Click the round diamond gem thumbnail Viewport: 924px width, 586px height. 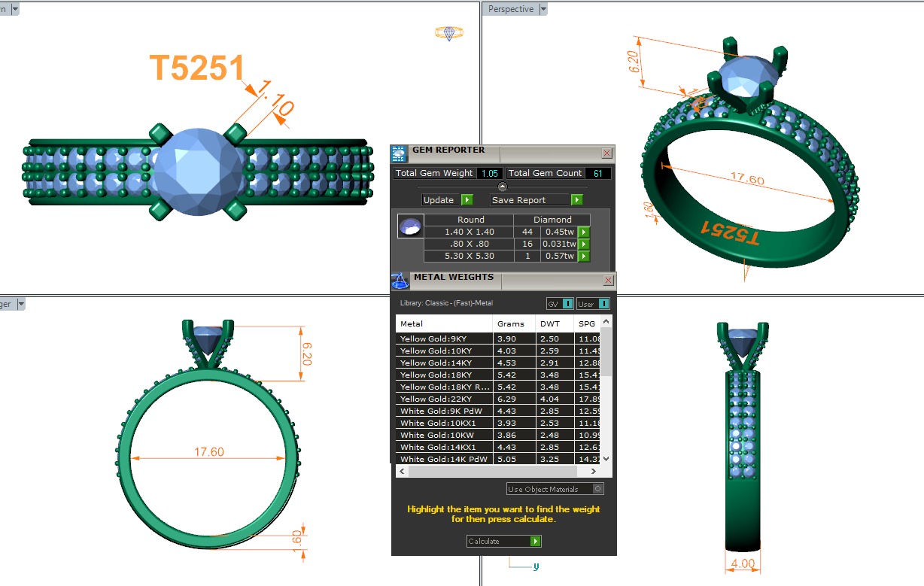410,226
